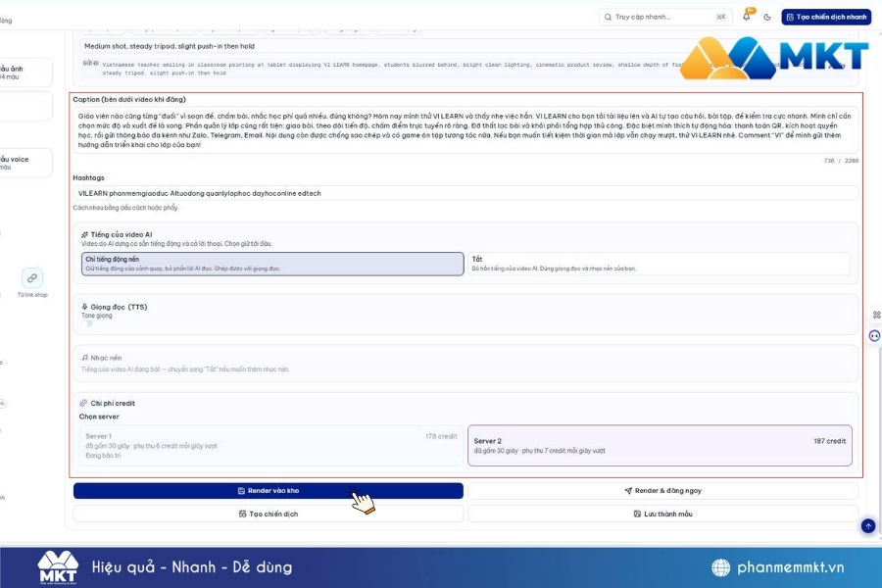882x588 pixels.
Task: Select 'Chỉ tiếng động nền' audio option
Action: [272, 264]
